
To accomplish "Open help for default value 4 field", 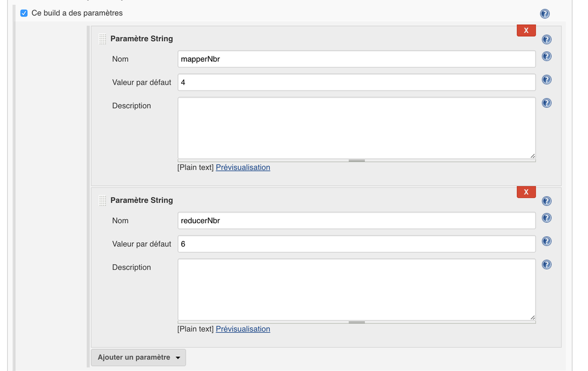I will 546,80.
